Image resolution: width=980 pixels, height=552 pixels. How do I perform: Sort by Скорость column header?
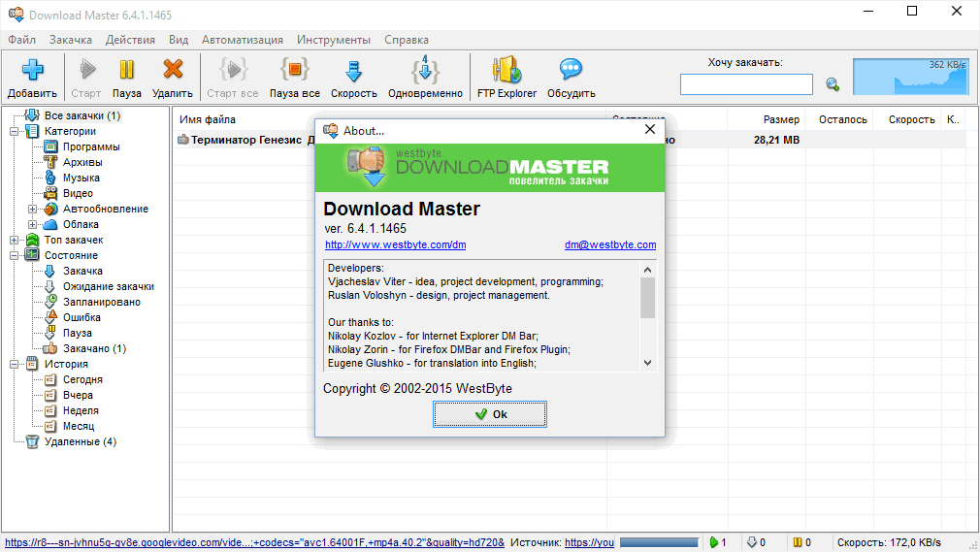pos(911,119)
